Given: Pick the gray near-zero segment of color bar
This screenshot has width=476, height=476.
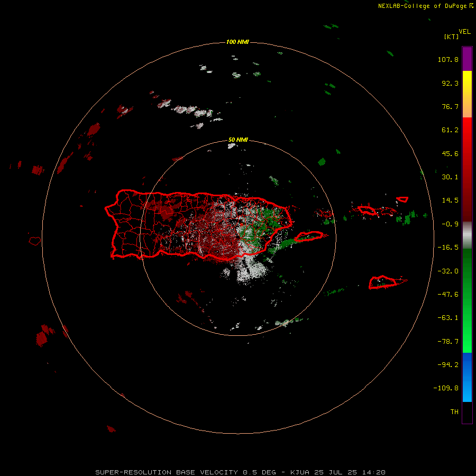Looking at the screenshot, I should point(467,235).
